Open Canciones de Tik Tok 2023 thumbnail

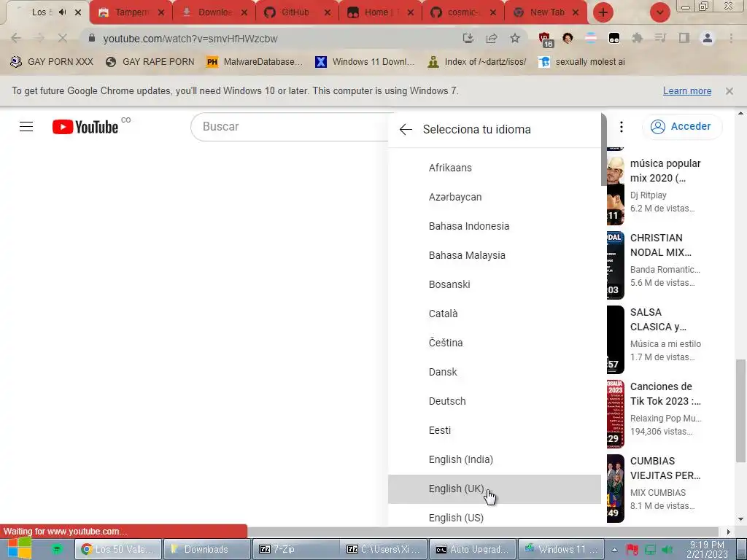[x=616, y=414]
